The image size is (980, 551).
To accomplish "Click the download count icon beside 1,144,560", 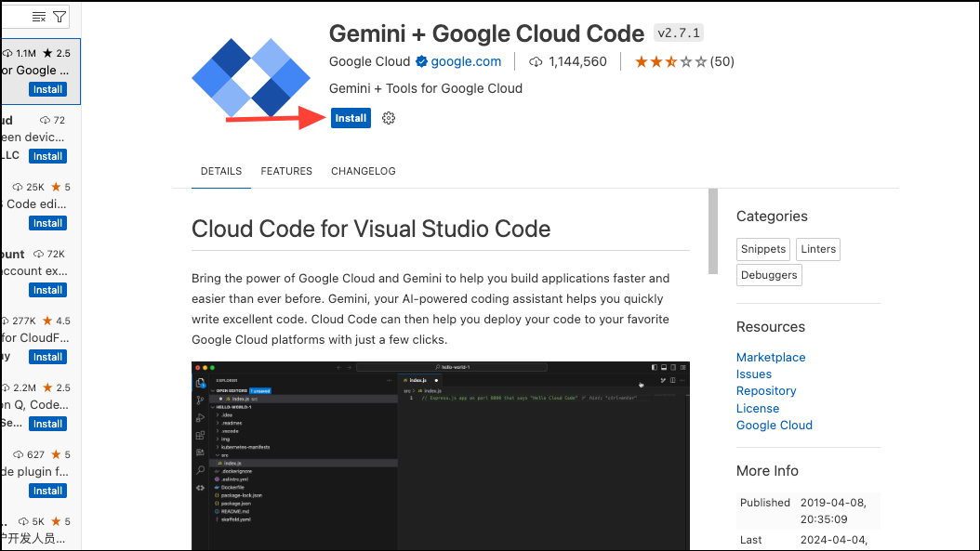I will (x=536, y=61).
